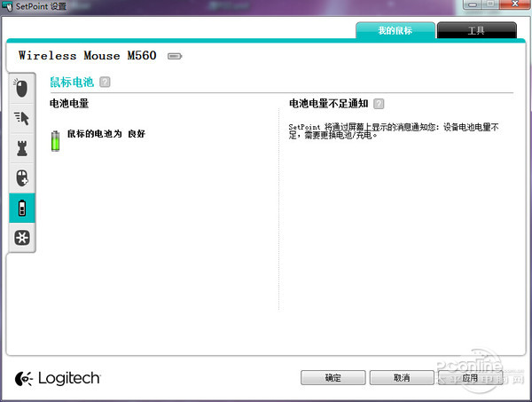Screen dimensions: 532x402
Task: Switch to the 我的鼠标 tab
Action: point(395,30)
